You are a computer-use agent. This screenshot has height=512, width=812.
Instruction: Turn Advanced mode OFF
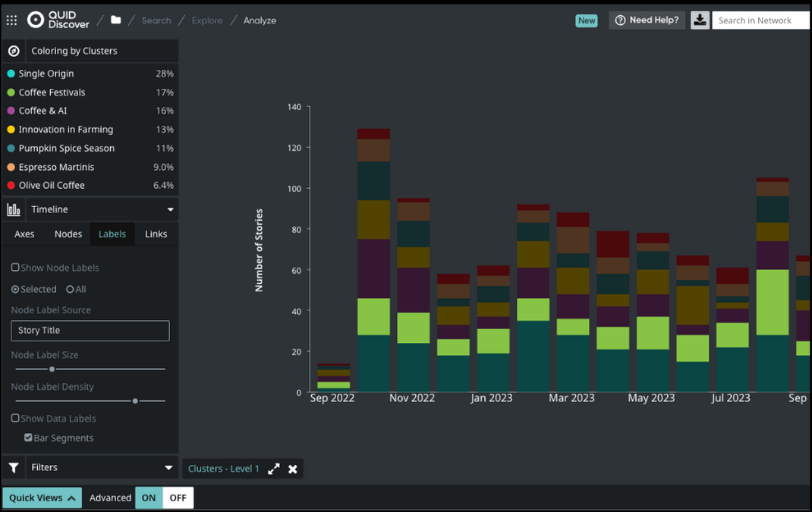178,498
